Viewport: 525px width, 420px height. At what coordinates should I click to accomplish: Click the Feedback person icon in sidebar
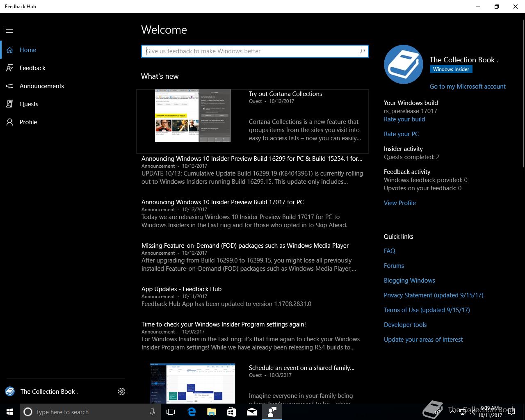coord(10,68)
